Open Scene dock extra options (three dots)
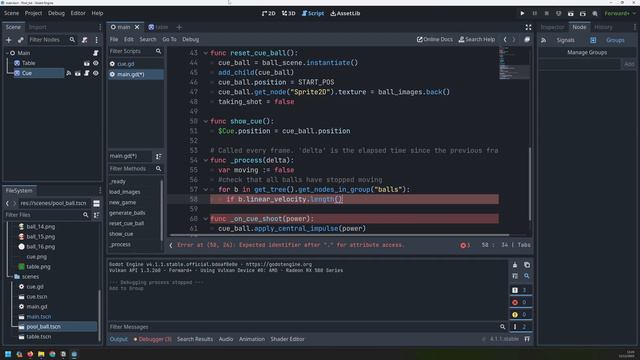Image resolution: width=640 pixels, height=360 pixels. click(x=96, y=40)
